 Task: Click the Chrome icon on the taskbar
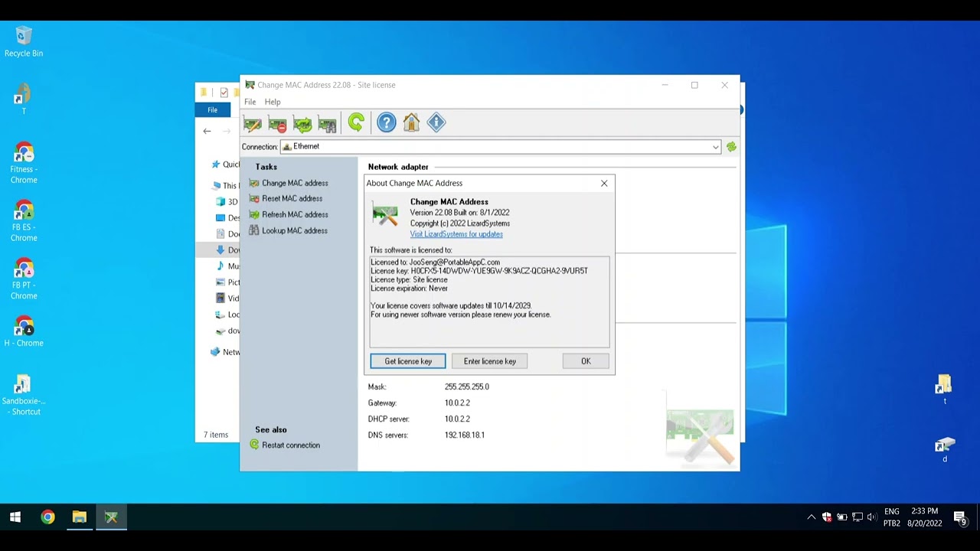pyautogui.click(x=47, y=517)
